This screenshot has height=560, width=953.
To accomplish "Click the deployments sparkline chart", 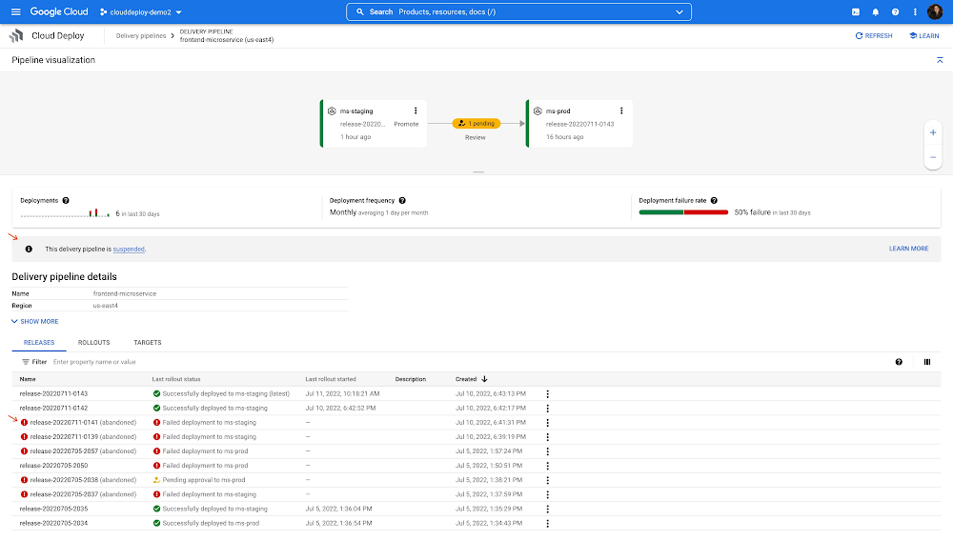I will (x=65, y=213).
